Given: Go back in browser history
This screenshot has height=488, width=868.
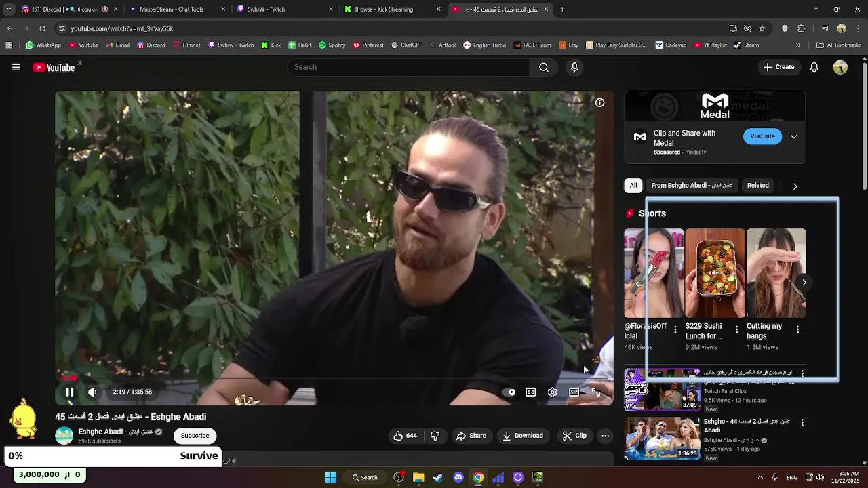Looking at the screenshot, I should click(x=9, y=28).
